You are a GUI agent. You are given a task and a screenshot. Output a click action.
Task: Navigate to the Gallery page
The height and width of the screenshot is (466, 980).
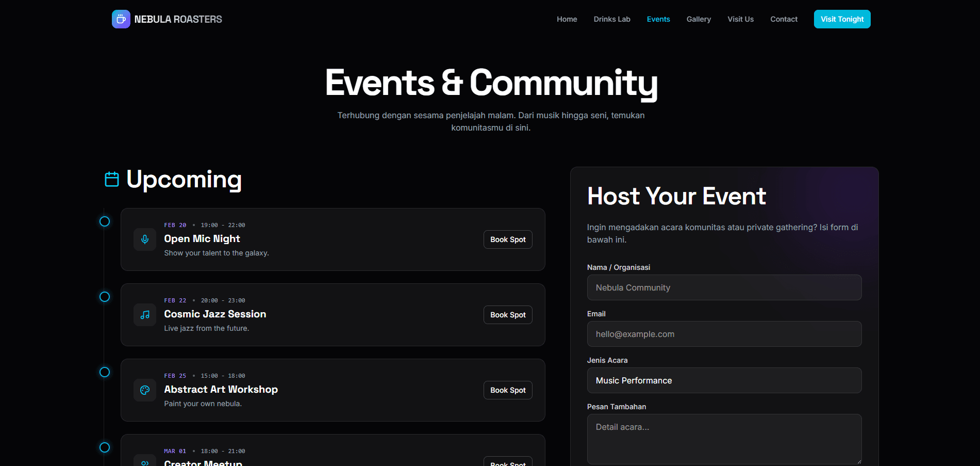pyautogui.click(x=699, y=19)
